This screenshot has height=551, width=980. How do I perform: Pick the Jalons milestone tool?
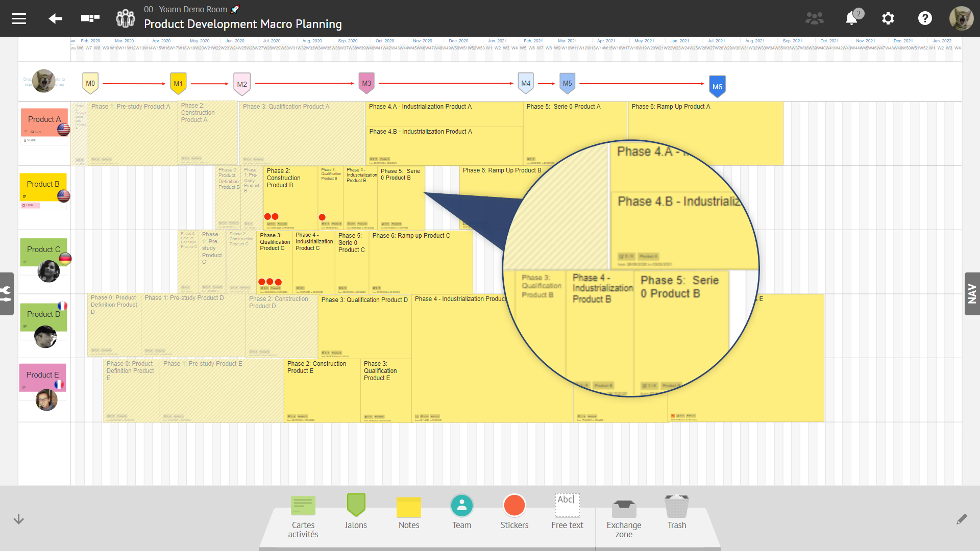(356, 512)
